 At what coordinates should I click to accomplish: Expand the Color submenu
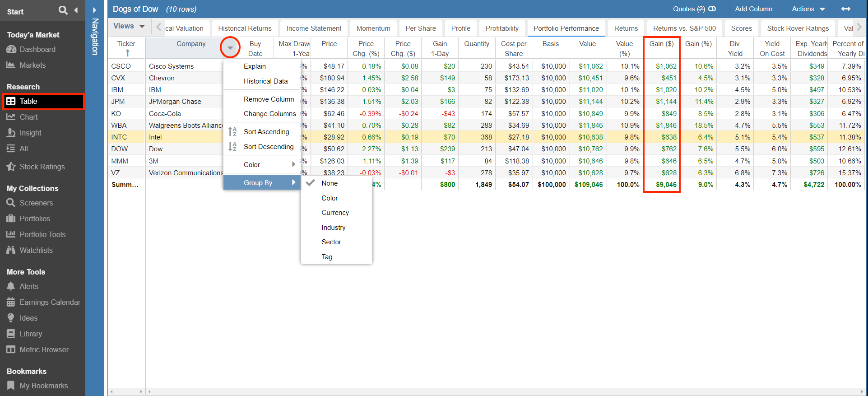(262, 164)
